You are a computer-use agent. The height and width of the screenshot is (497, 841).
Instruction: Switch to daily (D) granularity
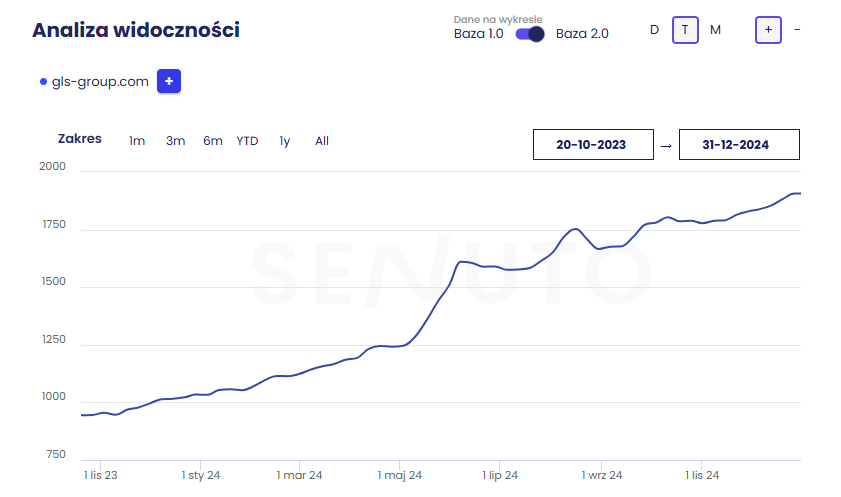654,30
